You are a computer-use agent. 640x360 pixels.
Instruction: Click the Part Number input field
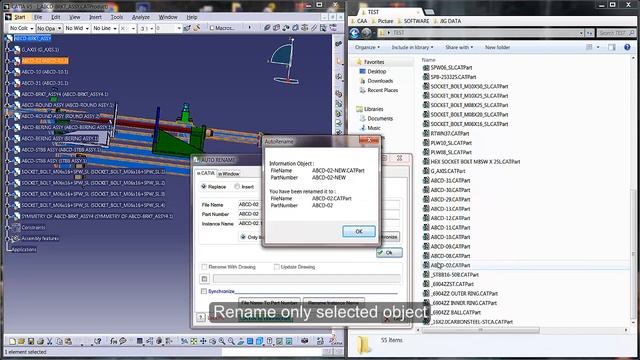[x=249, y=214]
